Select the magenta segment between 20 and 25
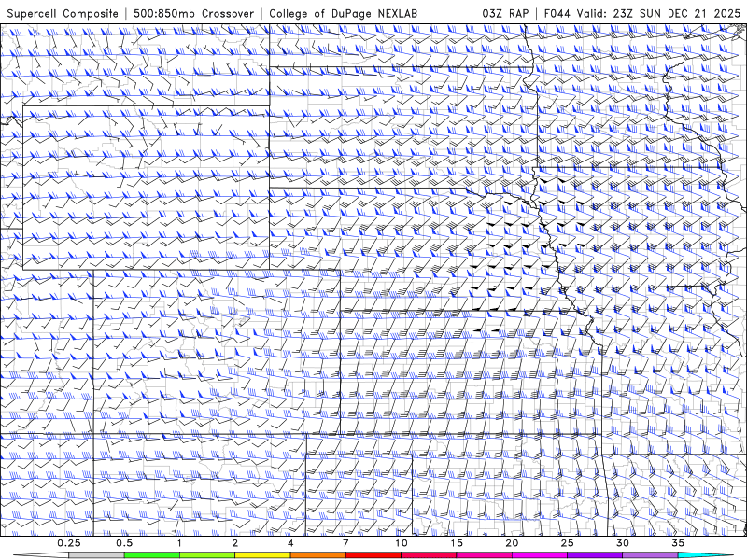The width and height of the screenshot is (747, 560). tap(540, 555)
